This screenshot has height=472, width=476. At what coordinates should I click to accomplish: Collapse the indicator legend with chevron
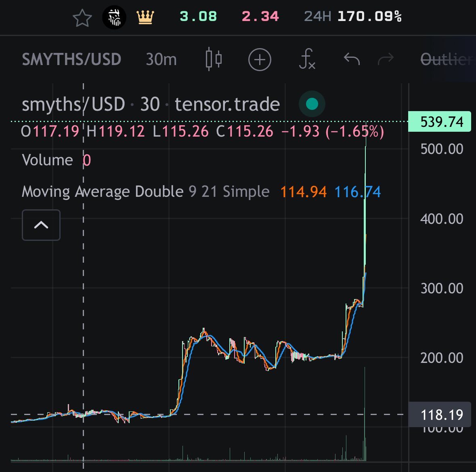pos(41,225)
